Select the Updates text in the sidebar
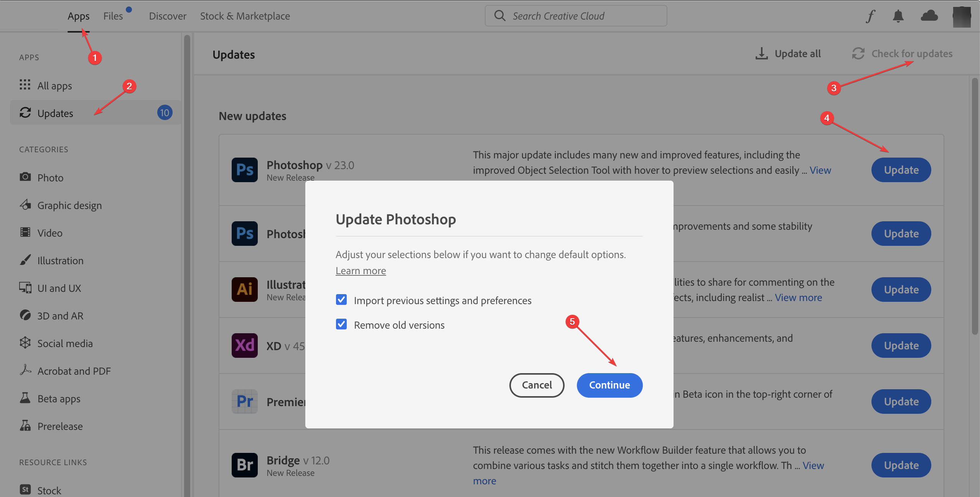 coord(55,113)
